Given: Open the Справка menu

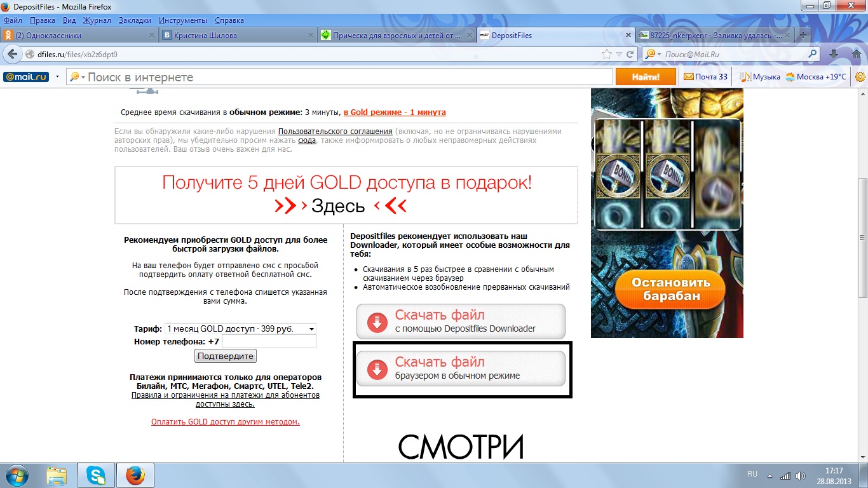Looking at the screenshot, I should tap(229, 20).
